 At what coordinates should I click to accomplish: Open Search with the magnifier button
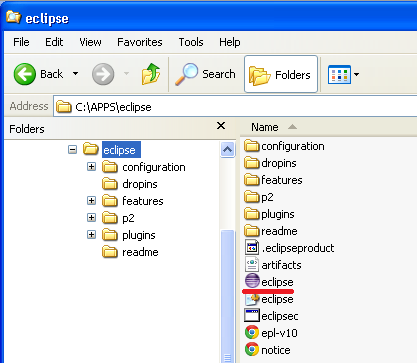tap(205, 74)
